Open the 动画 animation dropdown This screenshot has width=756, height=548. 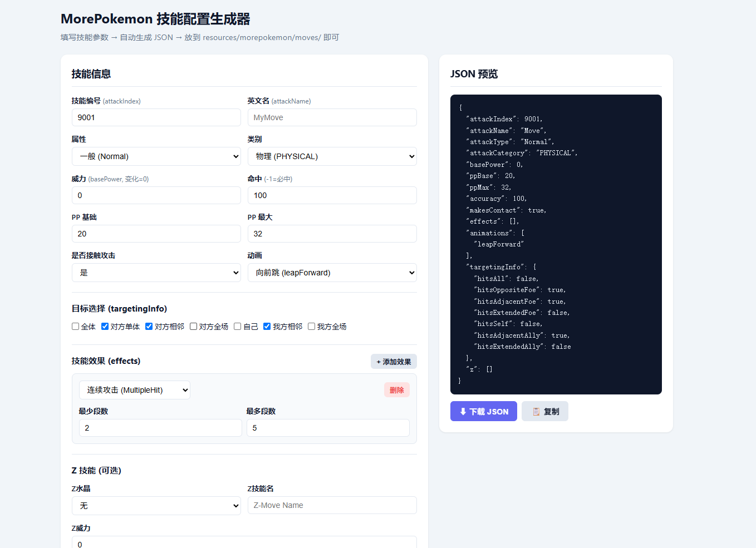332,273
